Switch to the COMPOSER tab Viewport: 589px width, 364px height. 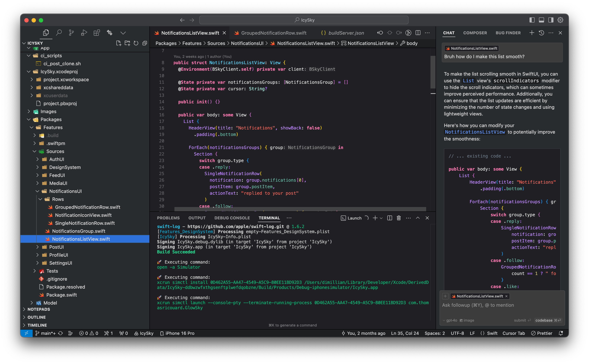475,33
